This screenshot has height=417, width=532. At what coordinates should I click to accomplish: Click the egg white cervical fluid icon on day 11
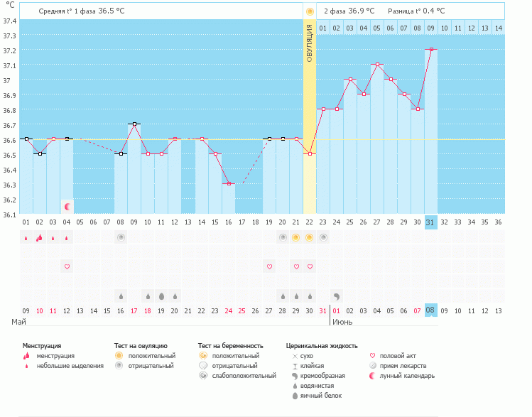161,296
